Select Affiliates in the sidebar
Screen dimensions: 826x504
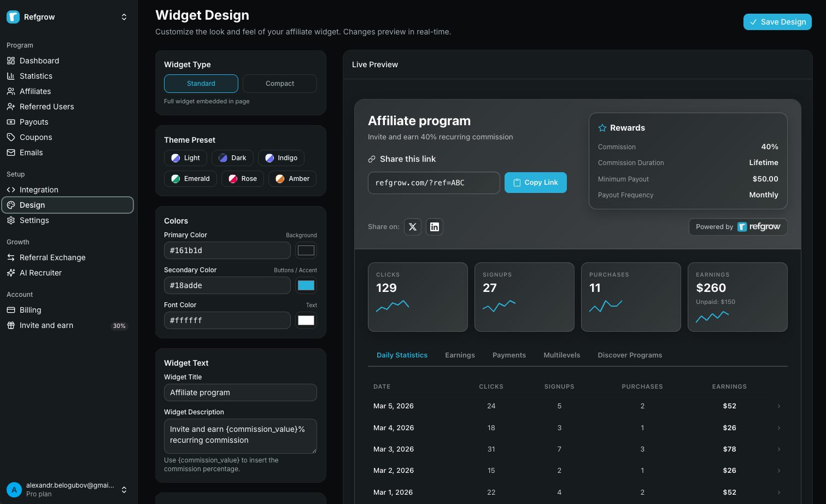click(x=36, y=91)
